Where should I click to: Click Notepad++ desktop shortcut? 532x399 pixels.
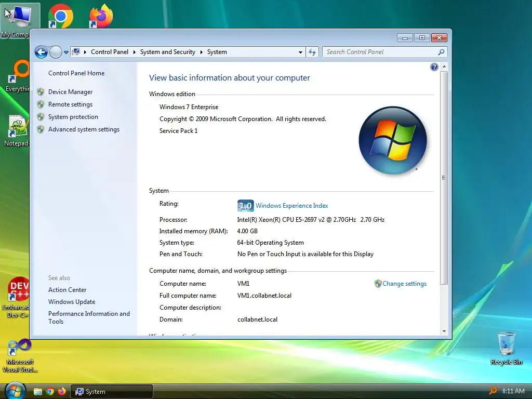(16, 131)
